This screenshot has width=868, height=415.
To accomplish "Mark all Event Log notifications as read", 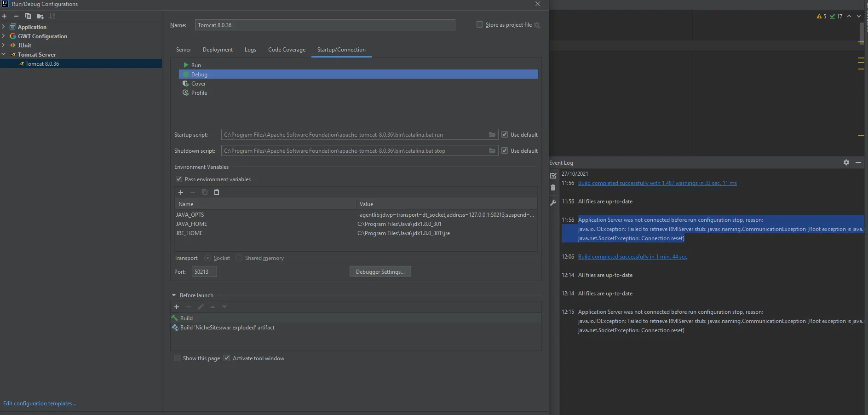I will tap(553, 176).
